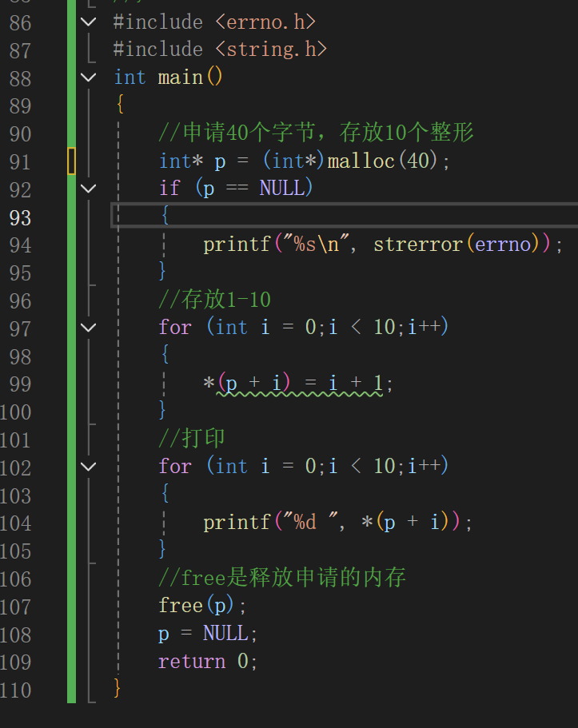The height and width of the screenshot is (728, 578).
Task: Place cursor on '#include <string.h>'
Action: 220,50
